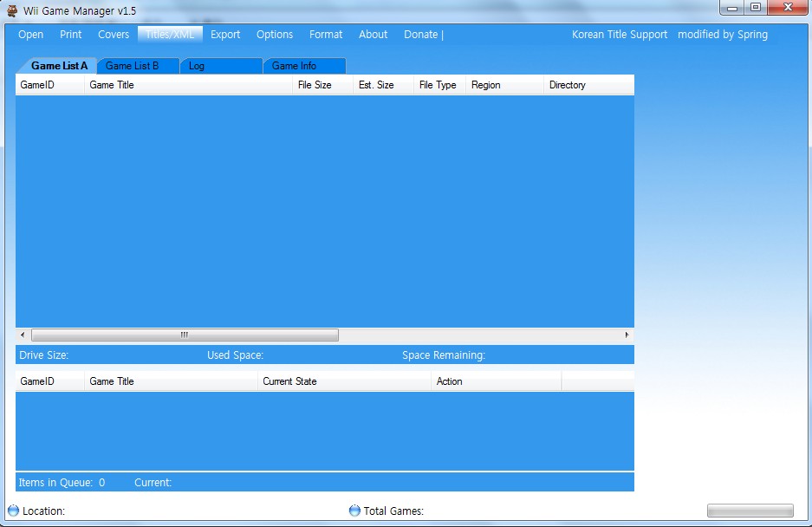Click the Wii Game Manager app icon
The image size is (812, 527).
click(12, 10)
